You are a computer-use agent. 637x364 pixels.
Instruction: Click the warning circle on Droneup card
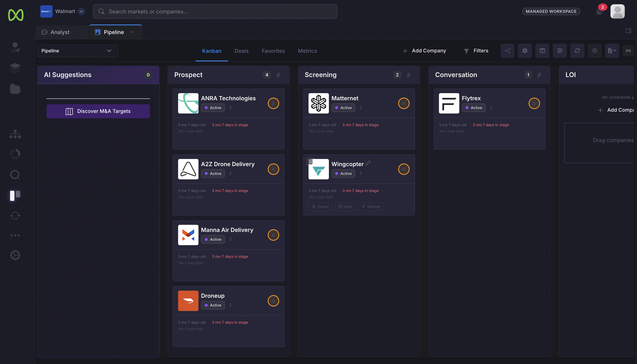273,301
